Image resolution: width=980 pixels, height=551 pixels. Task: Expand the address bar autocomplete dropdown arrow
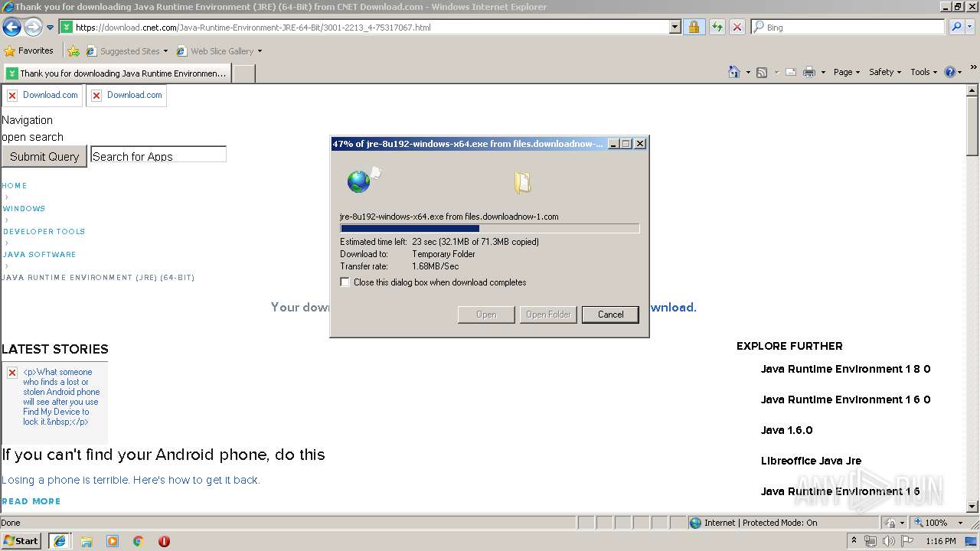click(x=675, y=27)
